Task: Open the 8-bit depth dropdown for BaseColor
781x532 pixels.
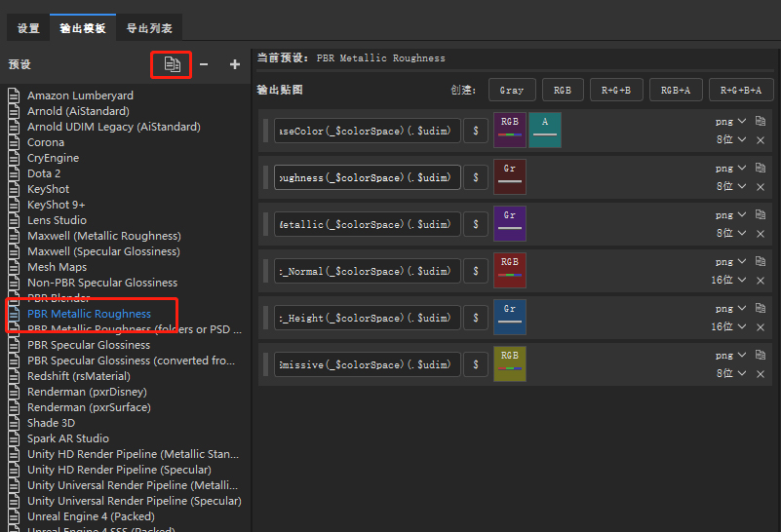Action: click(x=730, y=140)
